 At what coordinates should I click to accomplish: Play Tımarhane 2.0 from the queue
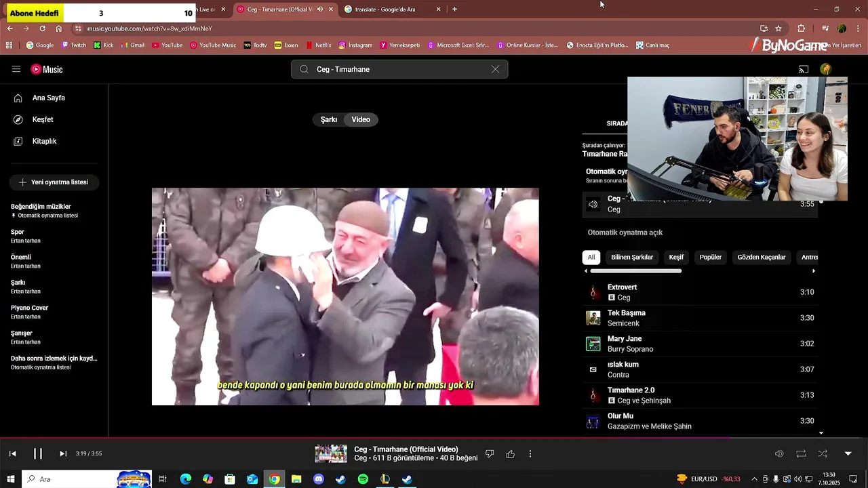coord(700,395)
